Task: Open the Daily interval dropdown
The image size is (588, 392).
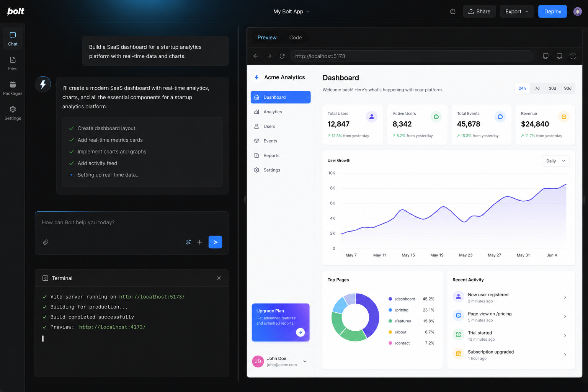Action: point(555,161)
